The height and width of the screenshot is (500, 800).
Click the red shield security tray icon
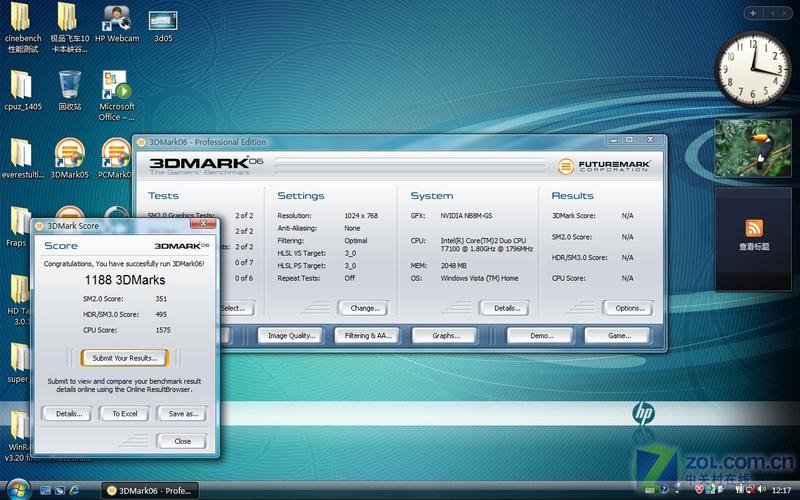point(699,489)
